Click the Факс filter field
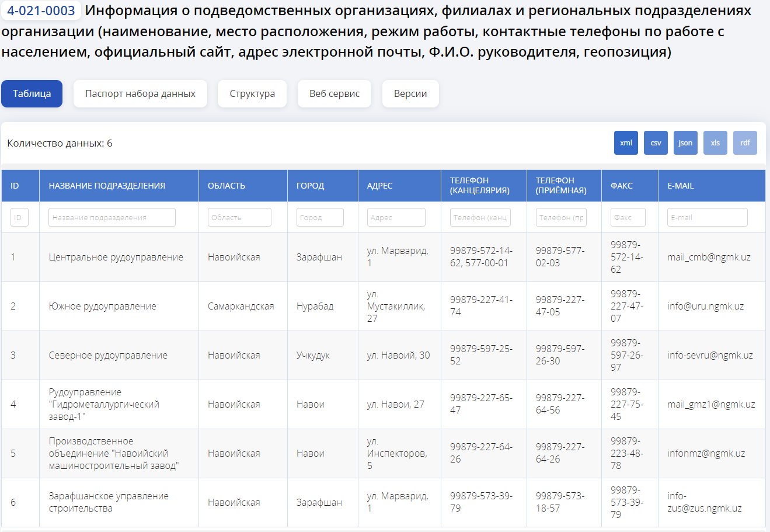Screen dimensions: 770x532 click(x=628, y=217)
